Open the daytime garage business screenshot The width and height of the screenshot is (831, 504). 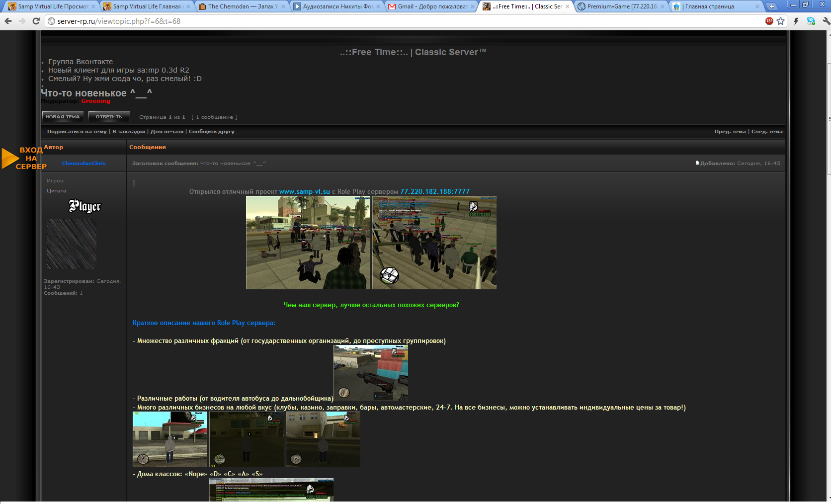pyautogui.click(x=170, y=439)
